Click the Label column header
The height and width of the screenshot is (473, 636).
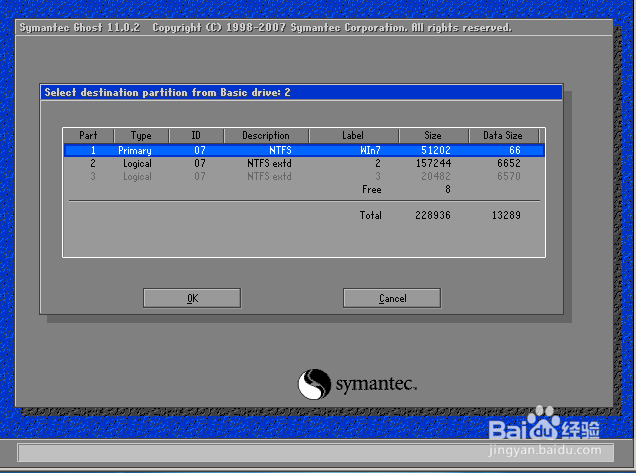click(353, 135)
